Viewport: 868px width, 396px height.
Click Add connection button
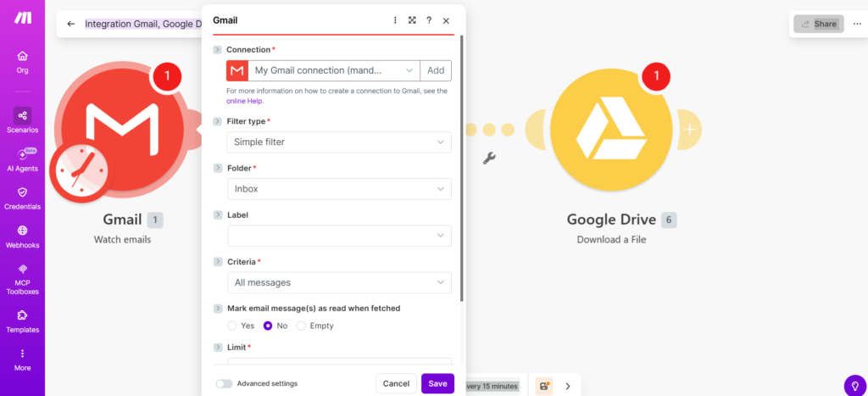pos(437,70)
